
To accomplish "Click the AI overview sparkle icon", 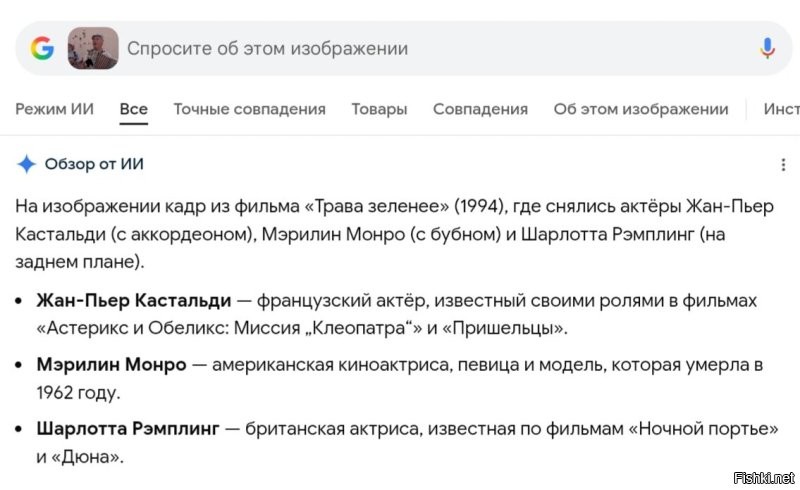I will point(27,164).
